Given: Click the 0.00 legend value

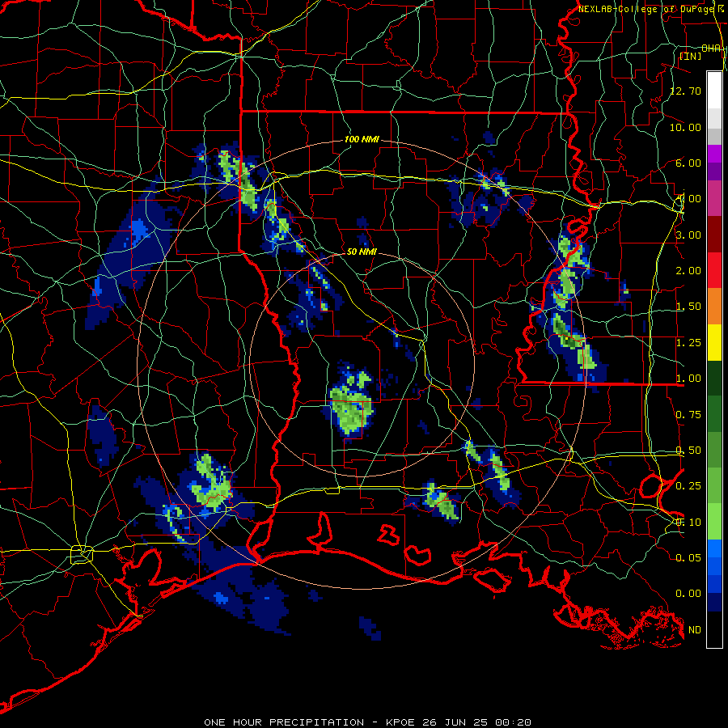Looking at the screenshot, I should [688, 594].
